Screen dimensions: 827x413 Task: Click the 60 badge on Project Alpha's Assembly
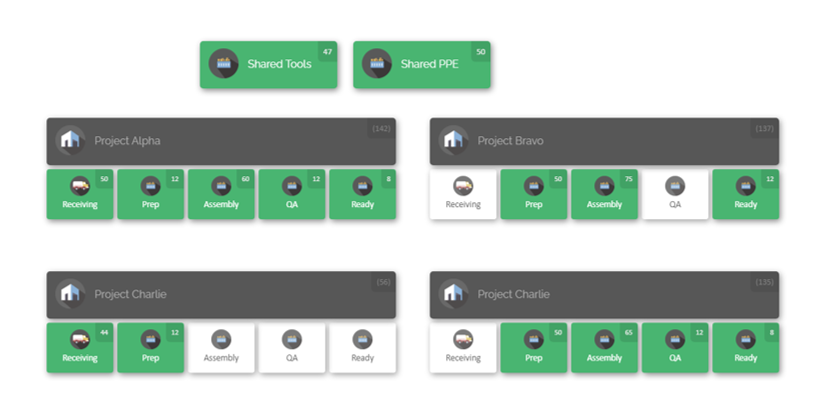(245, 179)
